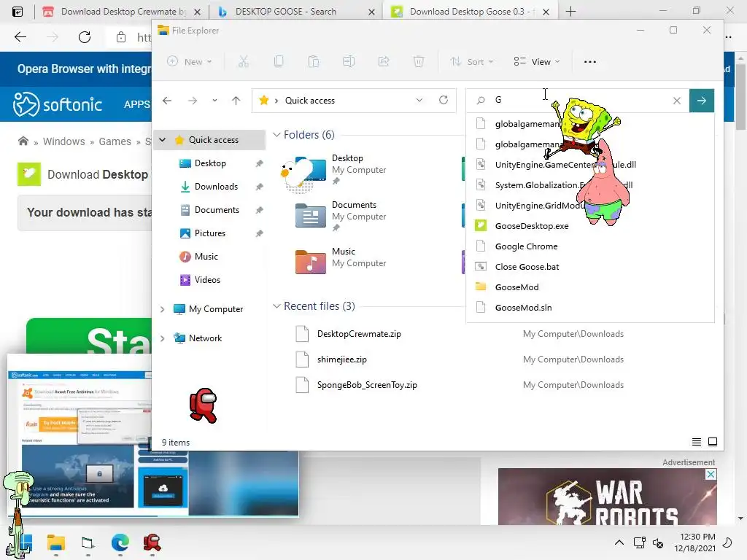This screenshot has height=560, width=747.
Task: Open the recent locations chevron
Action: click(215, 101)
